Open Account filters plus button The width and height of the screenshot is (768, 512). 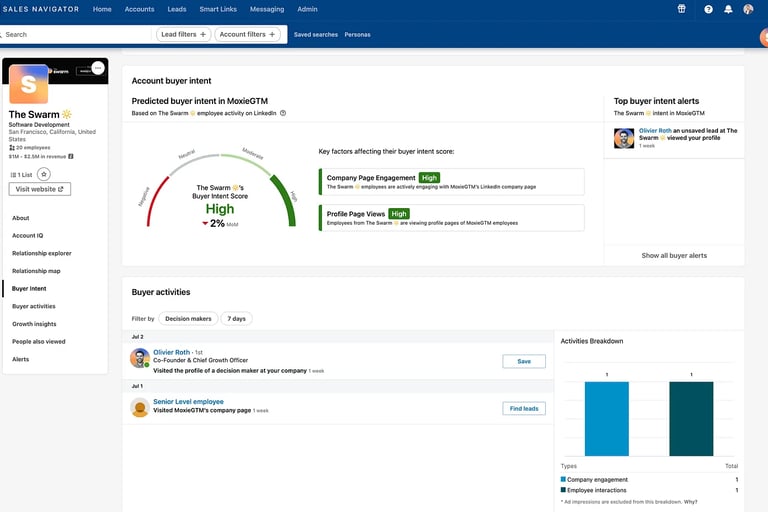[x=247, y=34]
